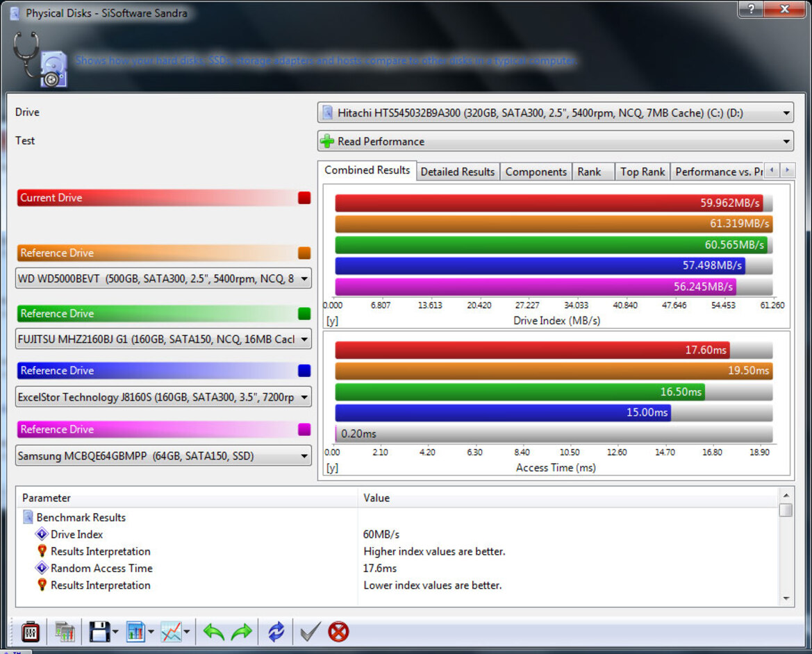Image resolution: width=812 pixels, height=654 pixels.
Task: Switch to the Detailed Results tab
Action: pyautogui.click(x=458, y=171)
